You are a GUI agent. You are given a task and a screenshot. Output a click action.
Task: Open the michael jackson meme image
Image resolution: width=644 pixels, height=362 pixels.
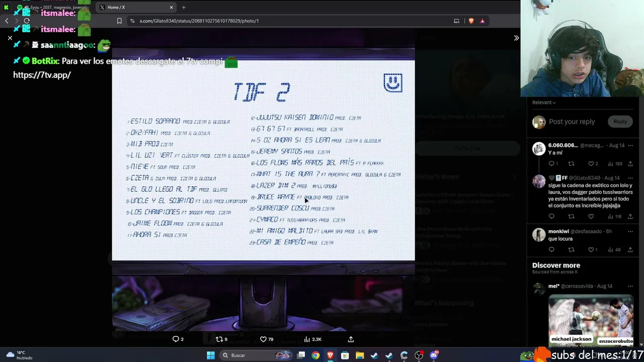(591, 321)
